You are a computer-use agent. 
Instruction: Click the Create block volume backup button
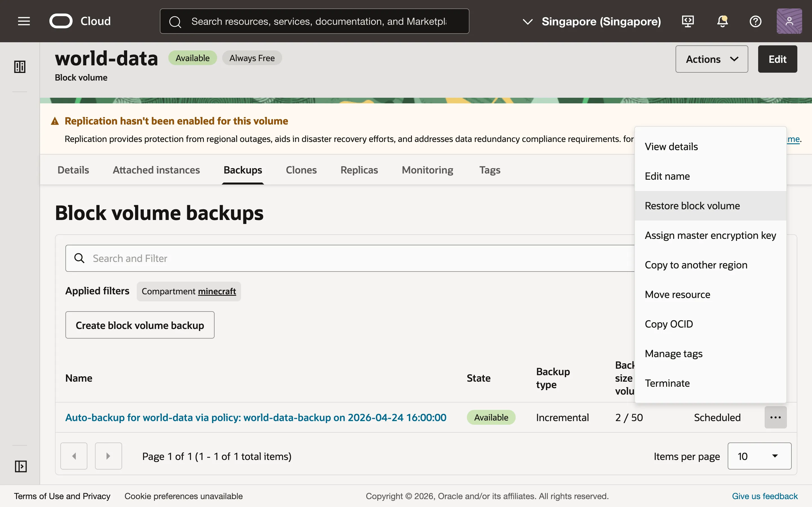(140, 324)
